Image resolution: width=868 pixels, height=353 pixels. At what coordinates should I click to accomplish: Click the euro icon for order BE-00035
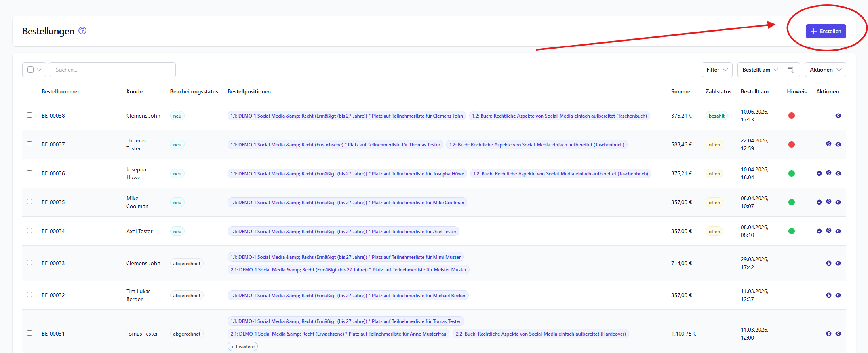(828, 201)
